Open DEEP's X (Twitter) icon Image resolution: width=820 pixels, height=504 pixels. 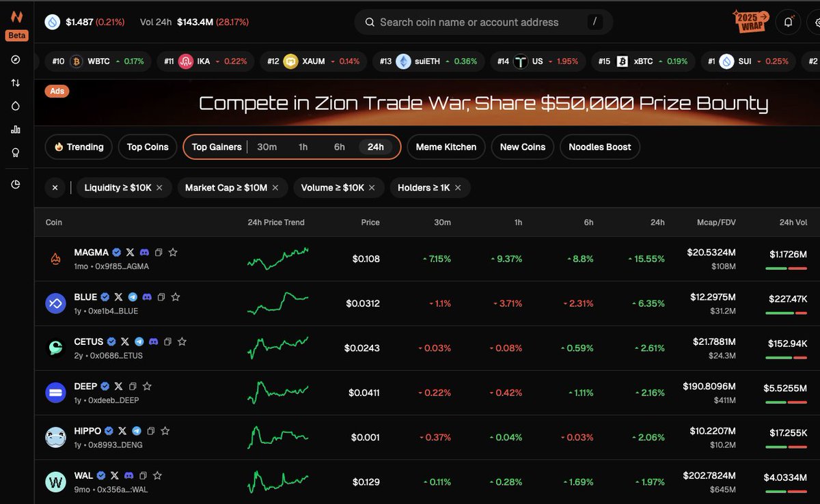click(118, 387)
